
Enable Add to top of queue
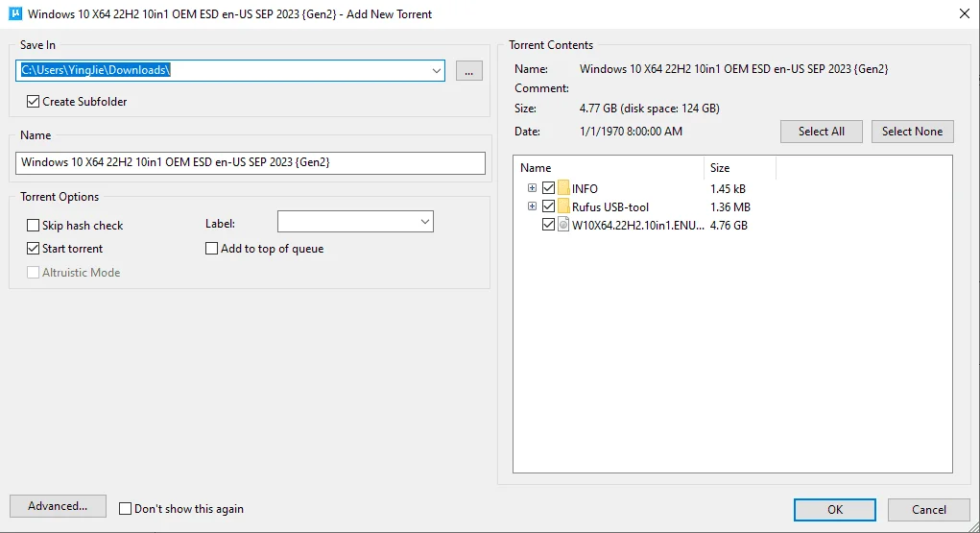click(212, 249)
